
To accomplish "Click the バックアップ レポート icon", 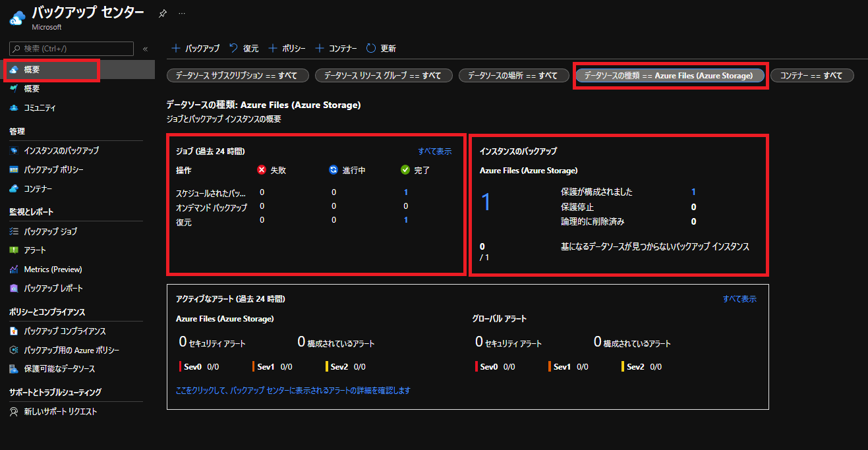I will point(14,288).
